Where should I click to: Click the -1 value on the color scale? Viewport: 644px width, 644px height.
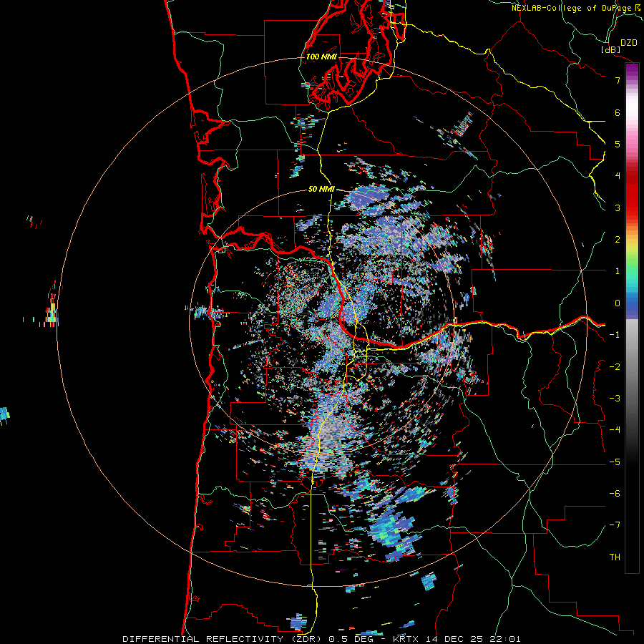pyautogui.click(x=615, y=335)
